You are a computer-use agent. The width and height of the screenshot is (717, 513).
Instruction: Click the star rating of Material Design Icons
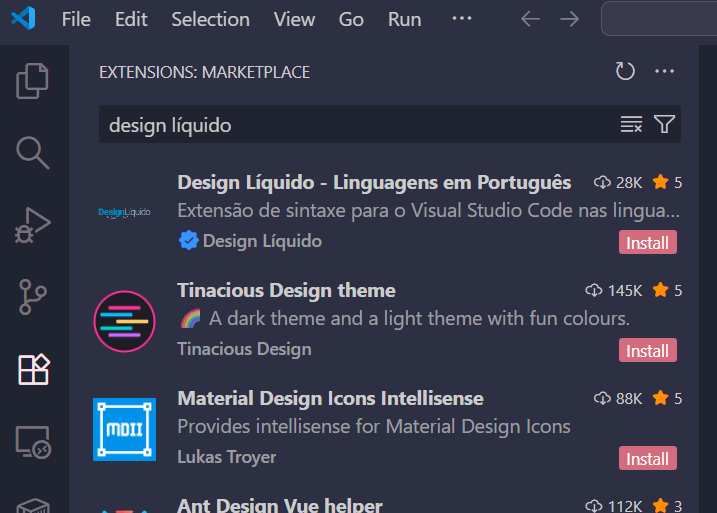point(667,398)
